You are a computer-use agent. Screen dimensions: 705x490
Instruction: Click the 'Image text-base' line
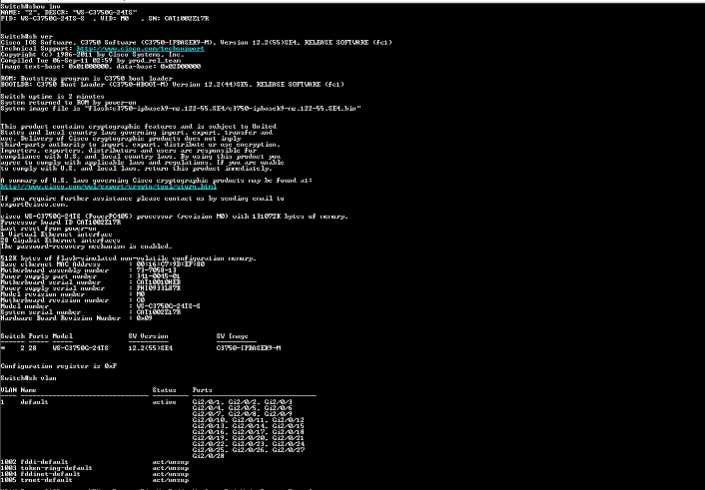[101, 67]
